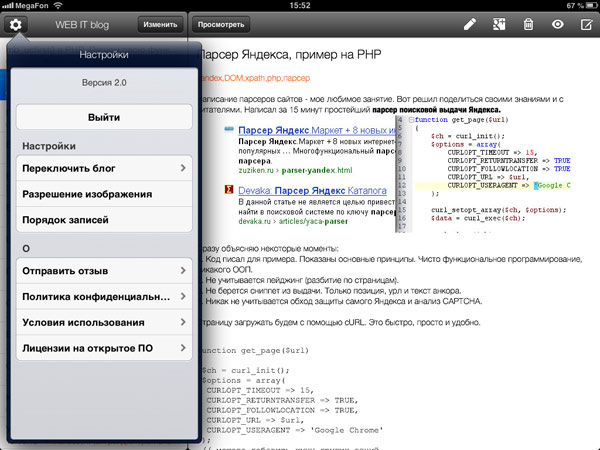Tap the clock 15:52 in status bar
Image resolution: width=600 pixels, height=450 pixels.
point(300,5)
